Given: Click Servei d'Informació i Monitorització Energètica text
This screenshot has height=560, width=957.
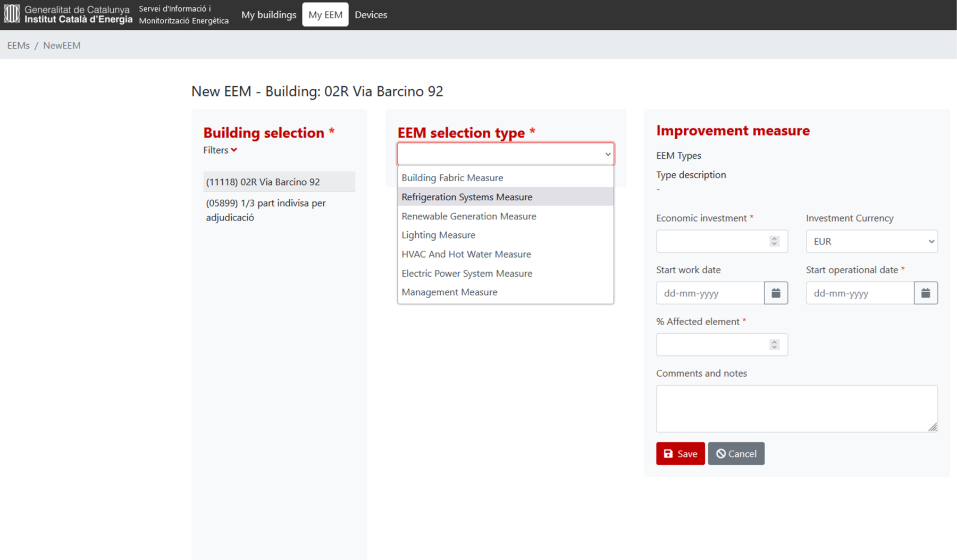Looking at the screenshot, I should (x=183, y=14).
